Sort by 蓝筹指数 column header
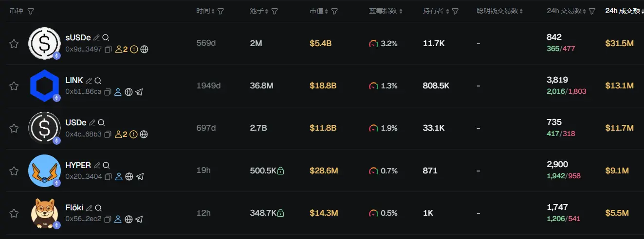Screen dimensions: 644x239 [383, 11]
